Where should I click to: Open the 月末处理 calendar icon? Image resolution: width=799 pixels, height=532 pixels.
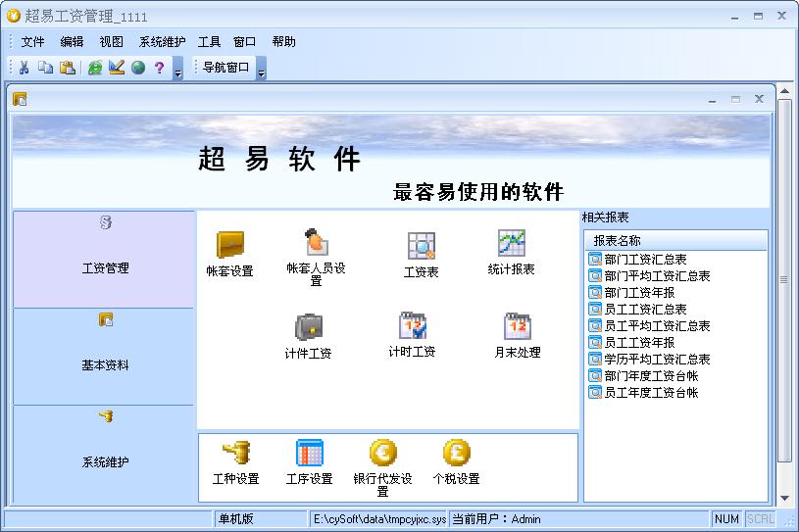click(518, 335)
